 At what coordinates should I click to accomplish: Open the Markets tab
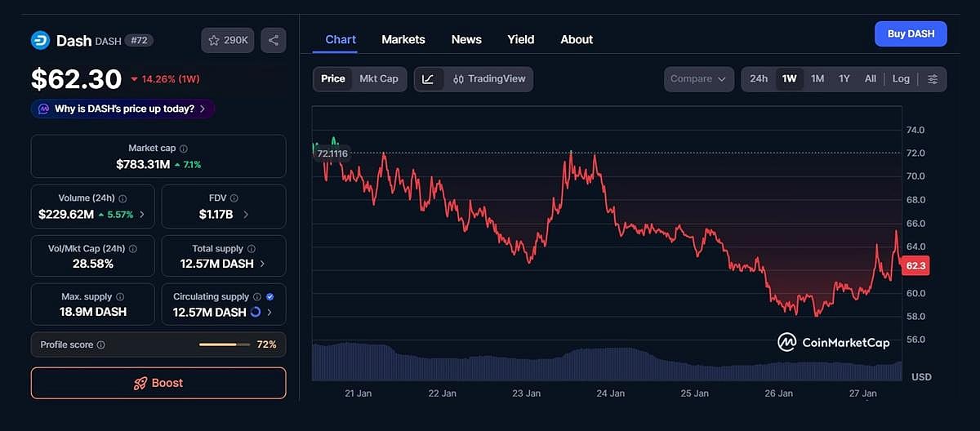coord(403,39)
